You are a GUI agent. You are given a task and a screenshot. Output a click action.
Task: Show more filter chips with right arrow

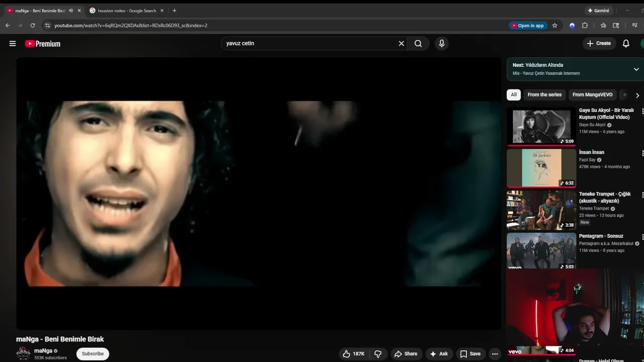tap(637, 95)
